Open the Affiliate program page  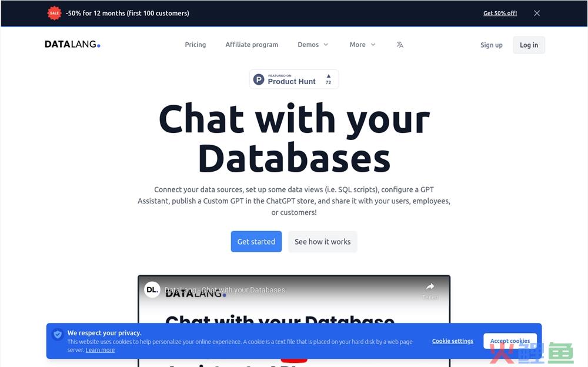(252, 45)
